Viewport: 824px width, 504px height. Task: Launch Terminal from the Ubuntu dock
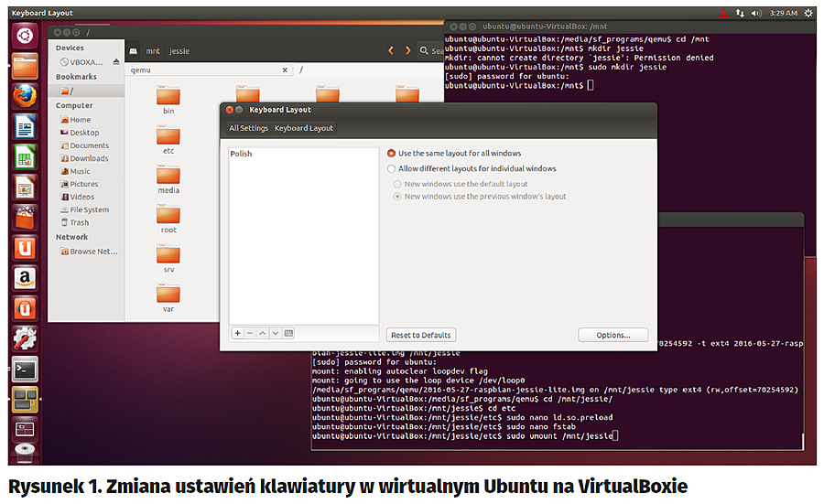[25, 370]
